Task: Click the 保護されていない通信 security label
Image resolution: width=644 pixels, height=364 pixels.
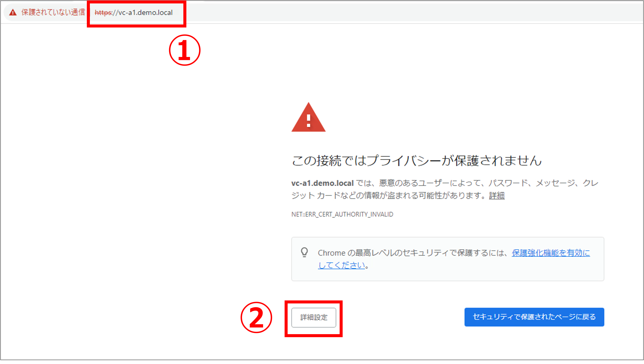Action: (x=53, y=12)
